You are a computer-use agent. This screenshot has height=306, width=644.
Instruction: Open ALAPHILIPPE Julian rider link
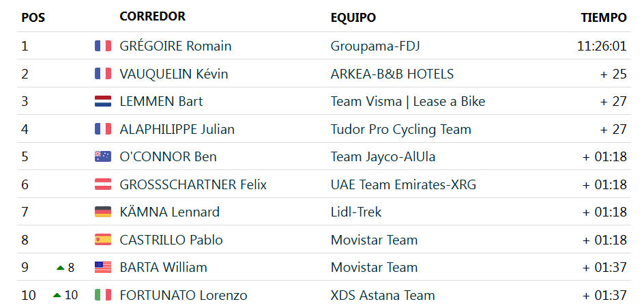pos(177,130)
